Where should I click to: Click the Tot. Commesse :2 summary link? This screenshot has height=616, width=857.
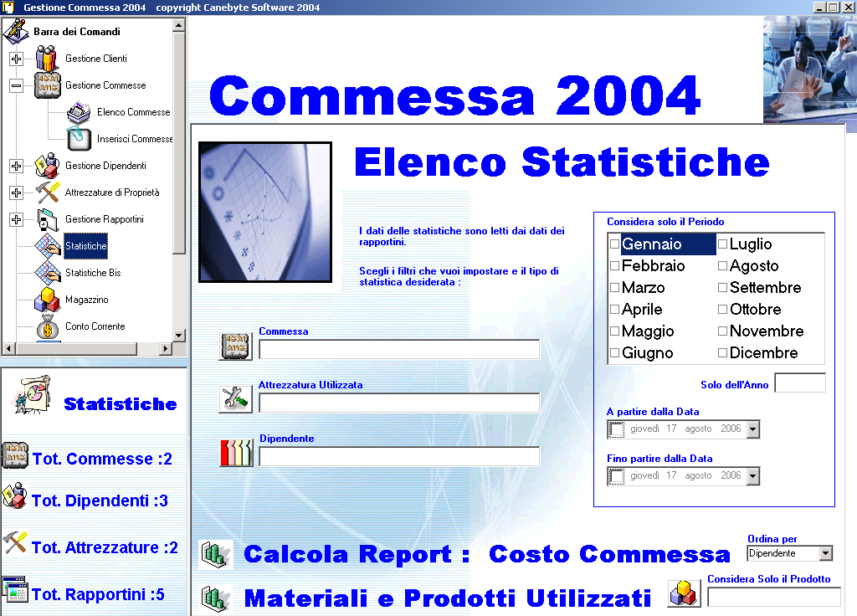pyautogui.click(x=102, y=459)
